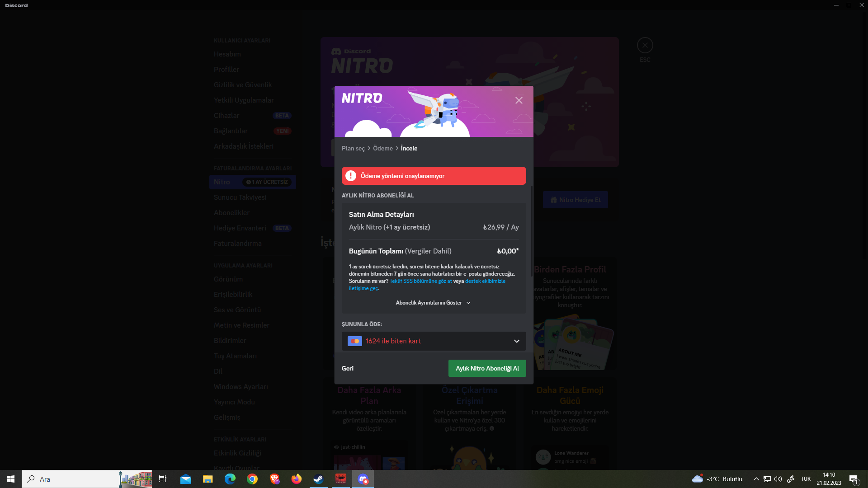
Task: Open Discord taskbar icon
Action: click(363, 479)
